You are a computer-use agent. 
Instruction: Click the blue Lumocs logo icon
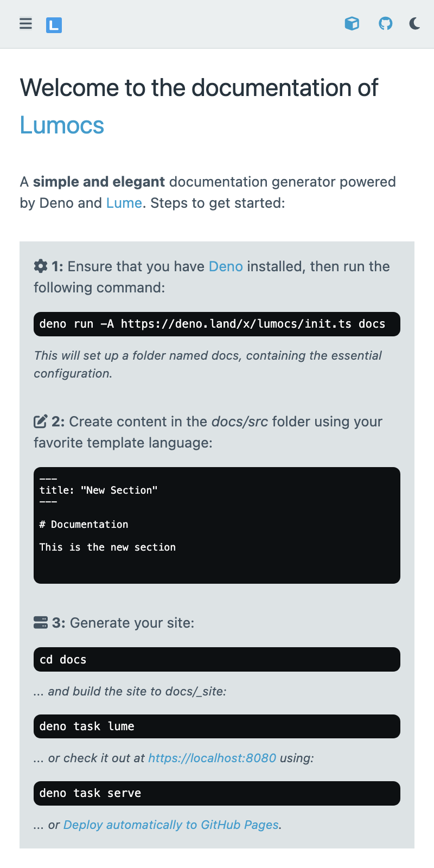54,25
